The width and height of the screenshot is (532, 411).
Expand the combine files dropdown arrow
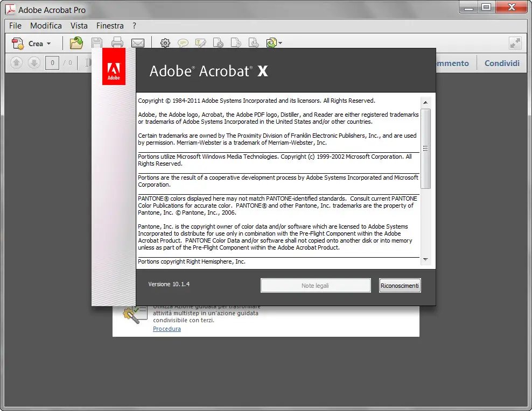[280, 43]
